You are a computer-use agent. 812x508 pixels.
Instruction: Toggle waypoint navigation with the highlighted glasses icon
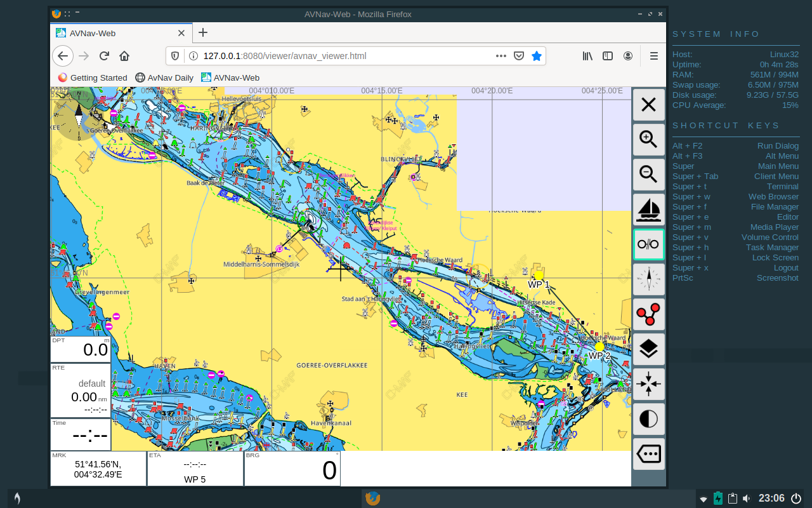click(x=648, y=244)
